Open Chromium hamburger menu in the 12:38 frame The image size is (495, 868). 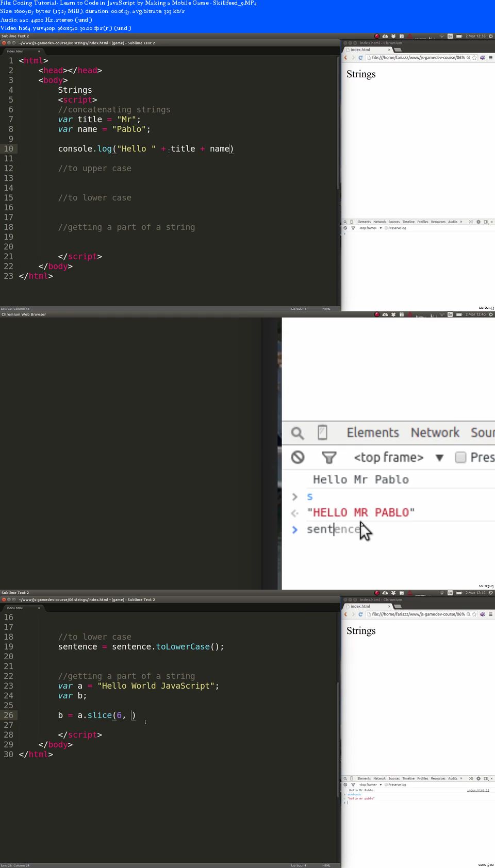click(x=490, y=58)
